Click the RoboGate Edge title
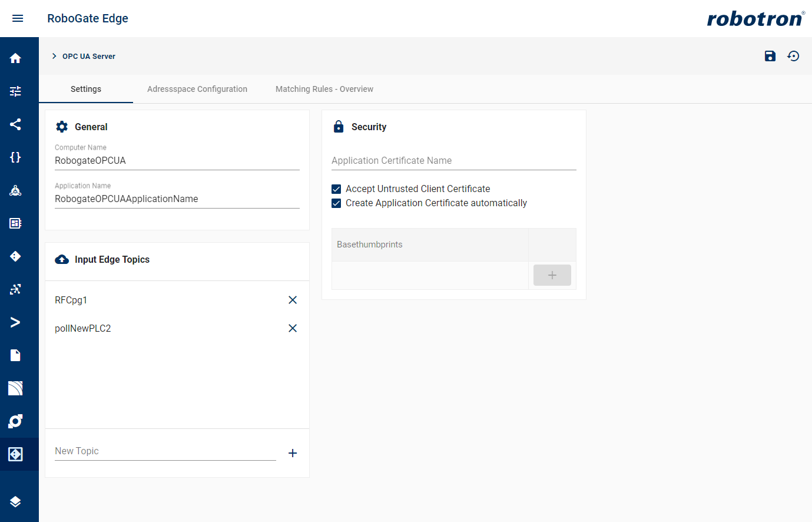This screenshot has width=812, height=522. tap(88, 18)
